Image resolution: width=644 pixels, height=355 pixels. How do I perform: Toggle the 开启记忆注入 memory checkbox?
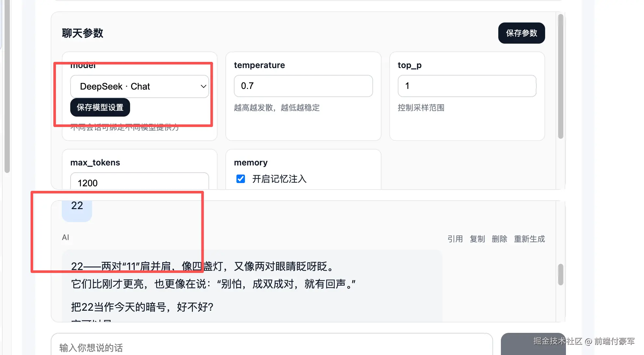[x=241, y=179]
